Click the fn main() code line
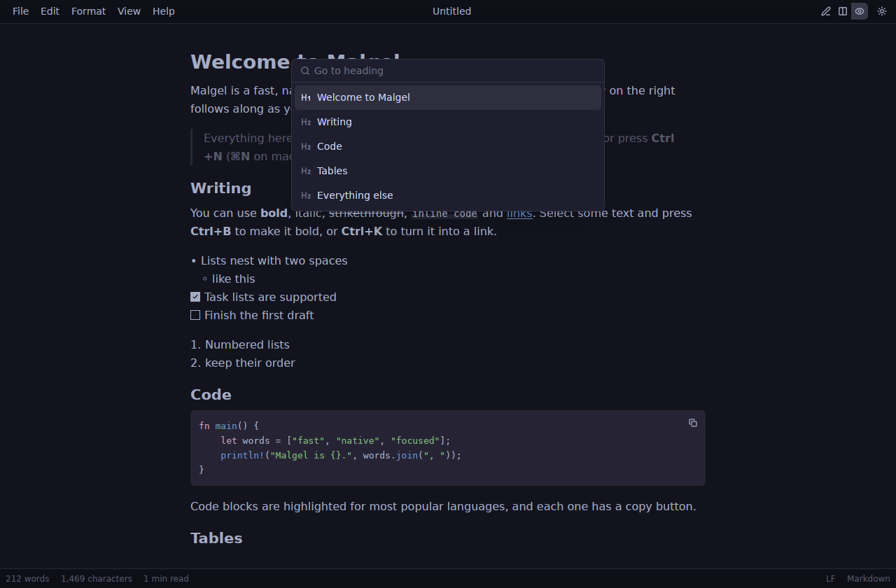 229,426
